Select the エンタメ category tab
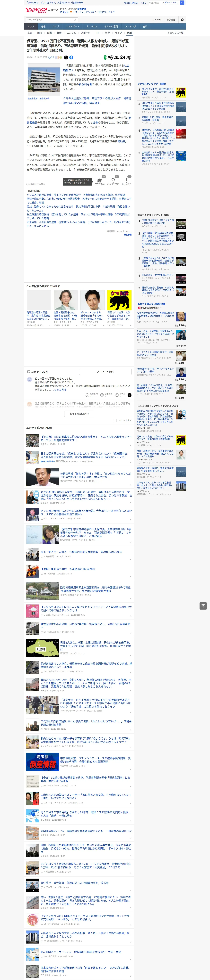 click(x=71, y=33)
